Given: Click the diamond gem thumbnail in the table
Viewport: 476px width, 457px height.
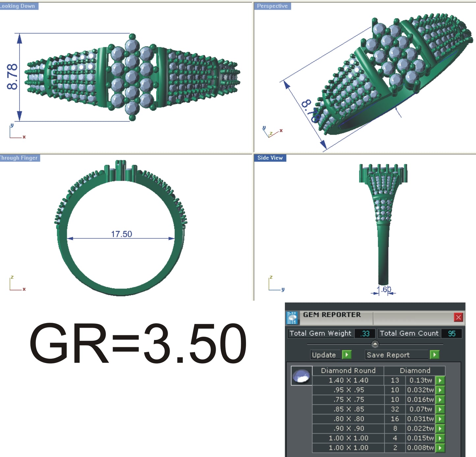Looking at the screenshot, I should [x=301, y=376].
